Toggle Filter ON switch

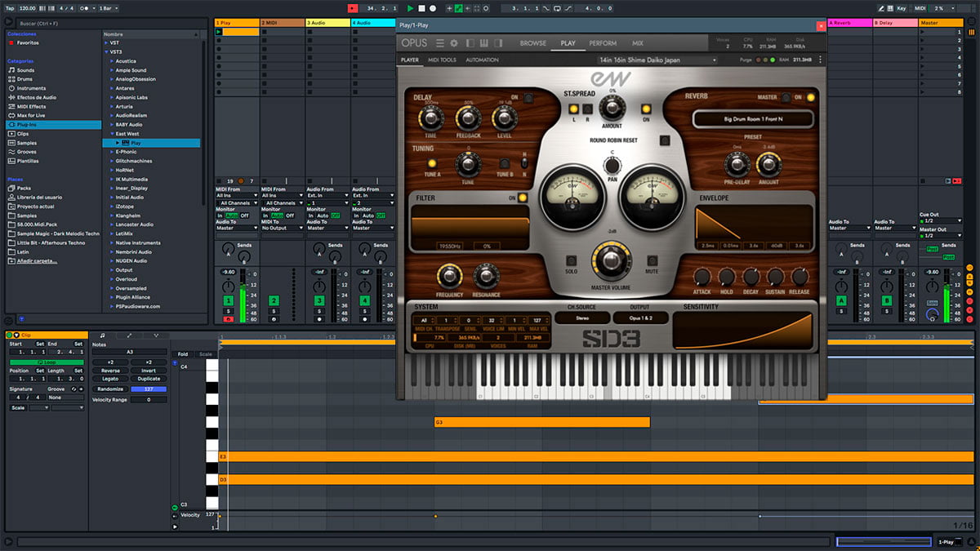tap(522, 198)
